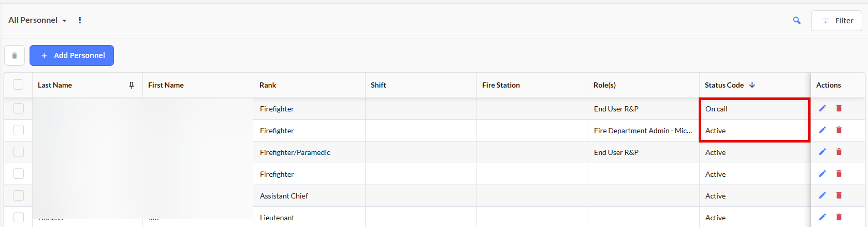Image resolution: width=868 pixels, height=227 pixels.
Task: Click the trash icon left of Add Personnel
Action: click(15, 55)
